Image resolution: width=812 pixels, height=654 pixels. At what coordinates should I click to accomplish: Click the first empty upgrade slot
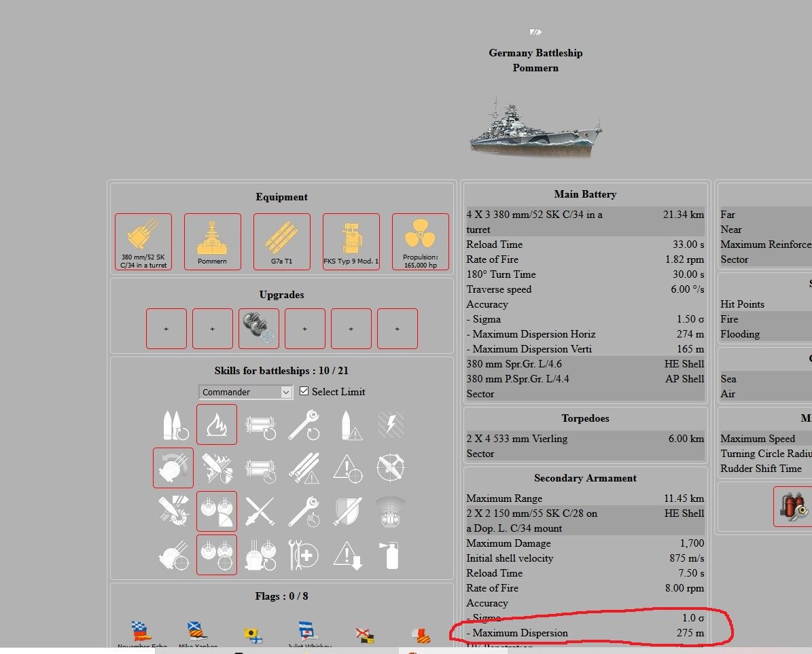coord(166,329)
